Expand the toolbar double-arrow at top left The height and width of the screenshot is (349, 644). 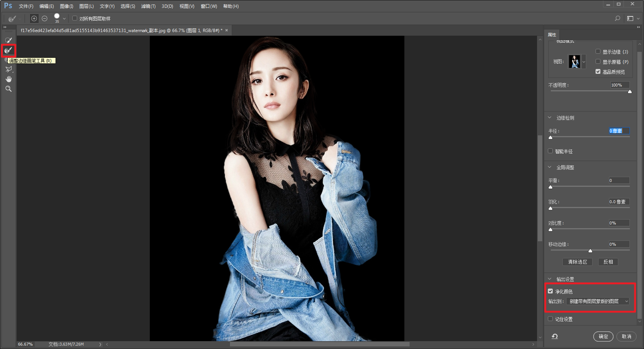coord(5,27)
